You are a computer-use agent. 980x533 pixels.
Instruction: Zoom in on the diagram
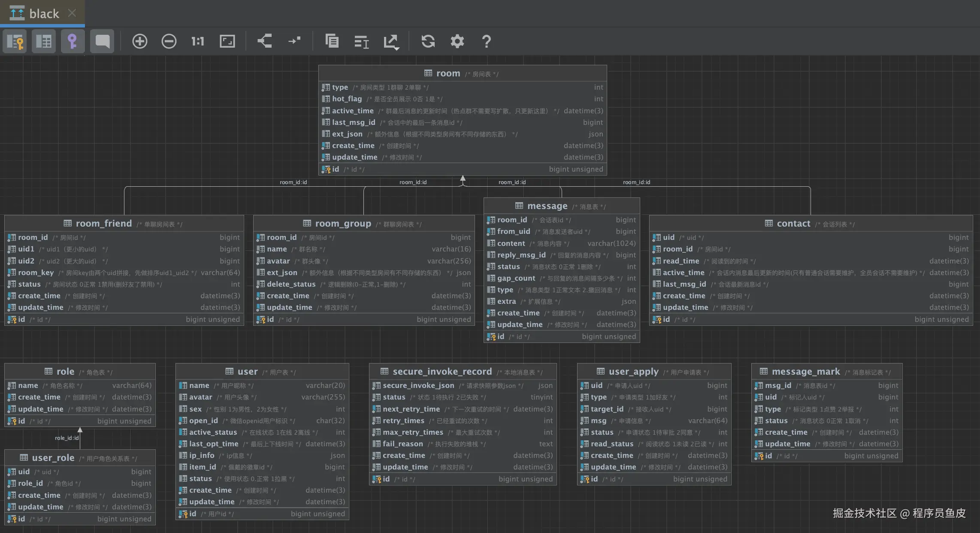(x=140, y=42)
